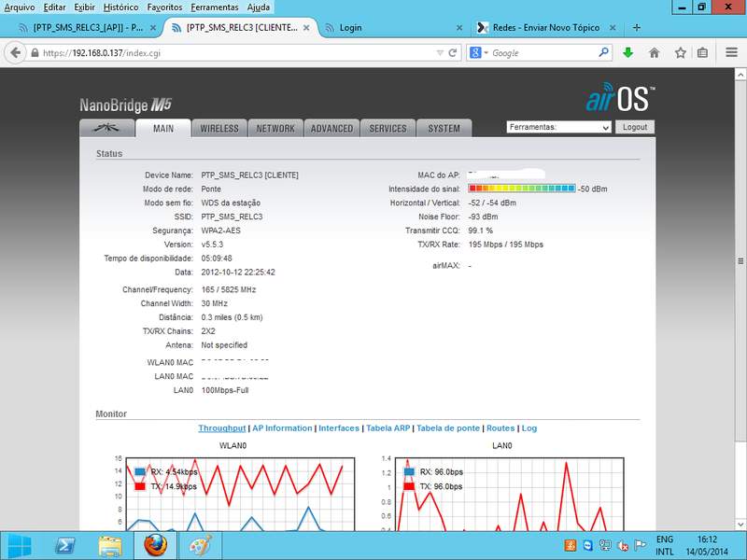This screenshot has width=747, height=560.
Task: Open the Interfaces link
Action: pos(339,428)
